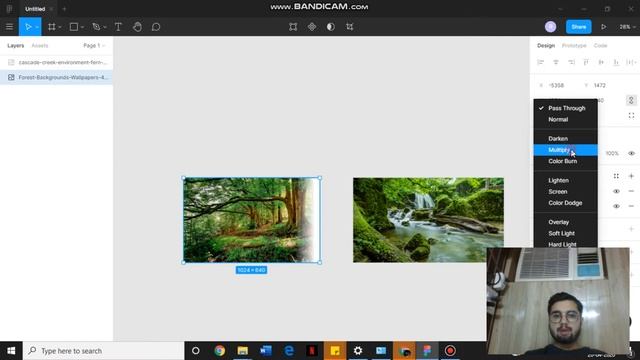Remove the second fill with minus icon
Viewport: 640px width, 360px height.
point(631,206)
